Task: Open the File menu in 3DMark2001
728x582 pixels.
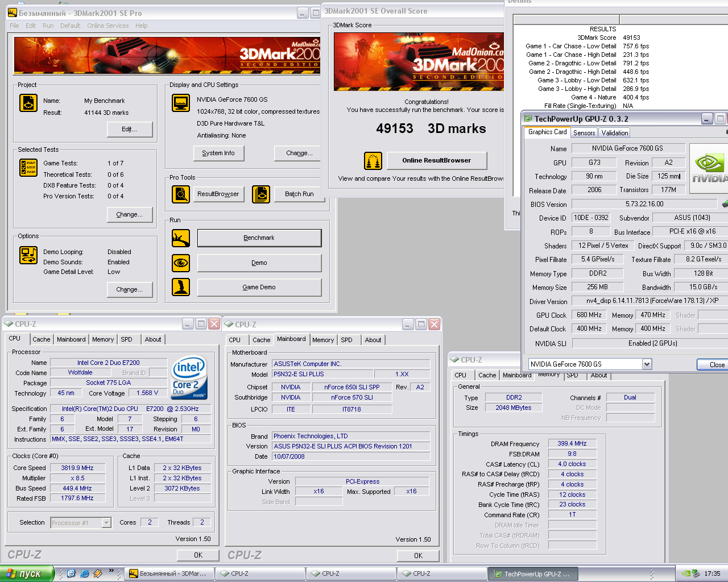Action: click(x=14, y=26)
